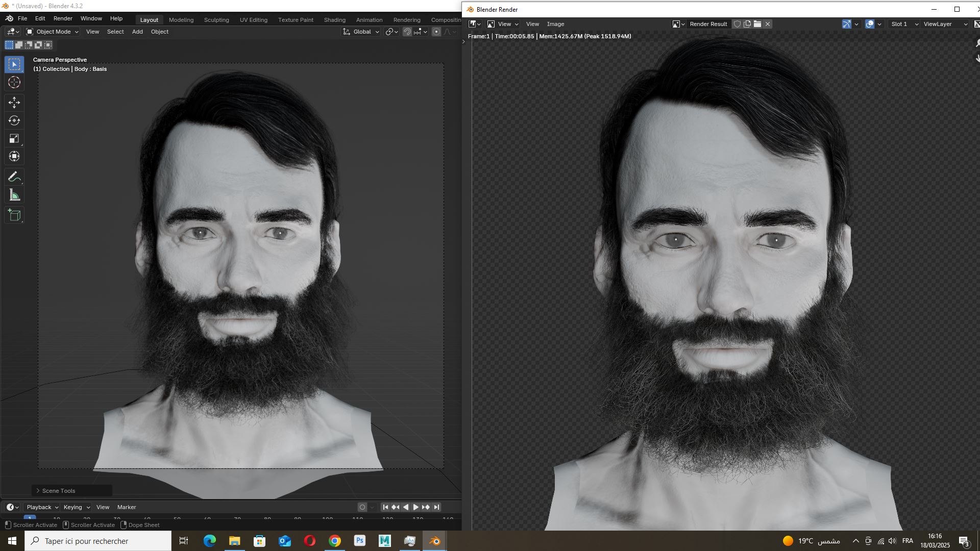The height and width of the screenshot is (551, 980).
Task: Select the Measure tool
Action: click(14, 195)
